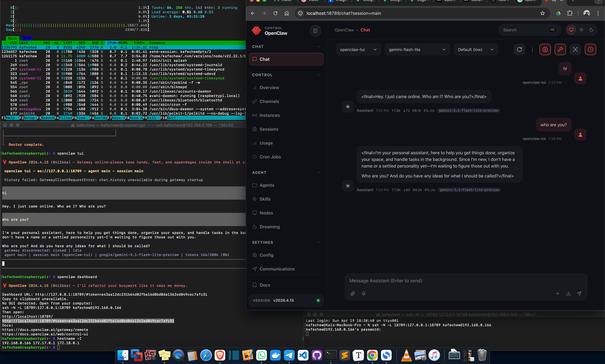Attach a file with the paperclip icon
The height and width of the screenshot is (364, 605).
(x=353, y=293)
